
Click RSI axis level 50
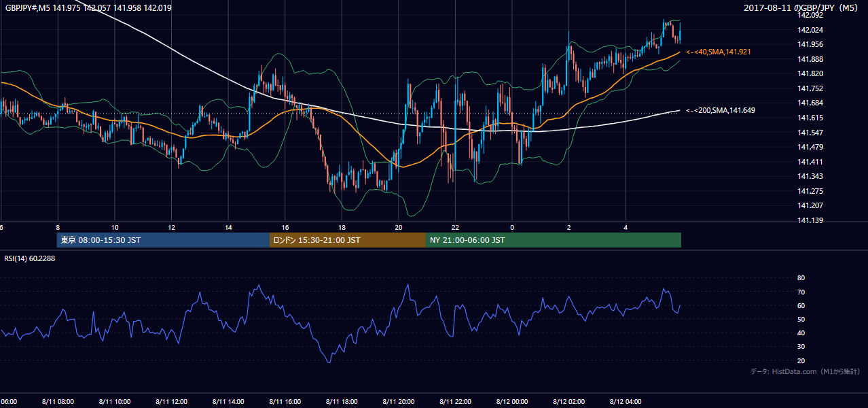coord(801,319)
